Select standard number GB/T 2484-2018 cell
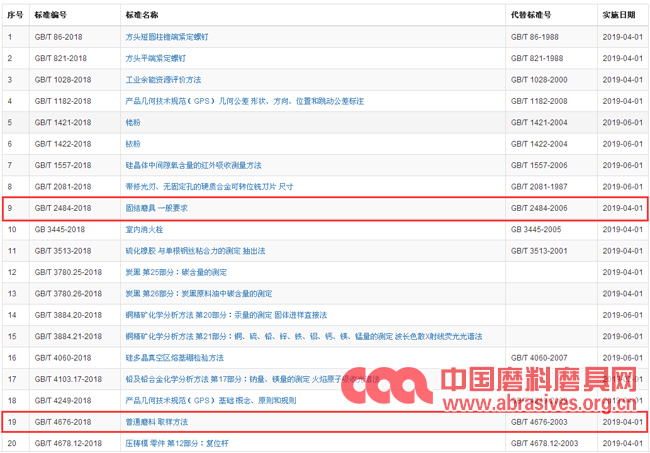This screenshot has height=453, width=650. [63, 208]
